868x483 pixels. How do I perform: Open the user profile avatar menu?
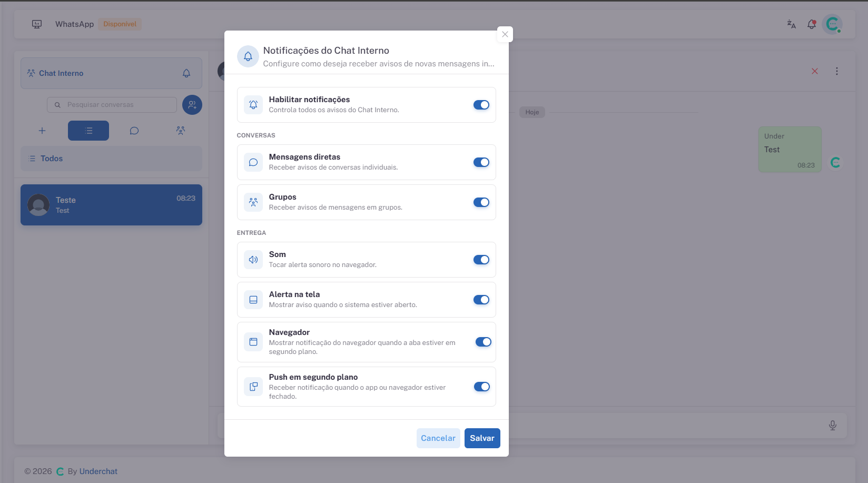click(x=833, y=24)
